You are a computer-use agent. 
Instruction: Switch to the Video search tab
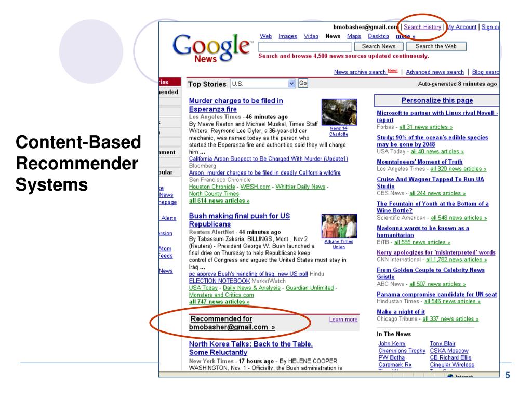[311, 36]
